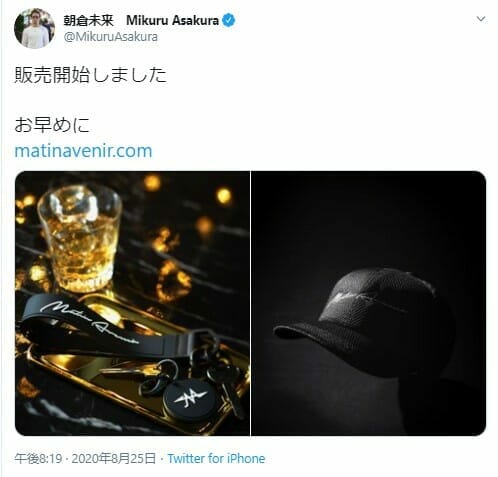The image size is (498, 477).
Task: Open the Twitter for iPhone source link
Action: (216, 458)
